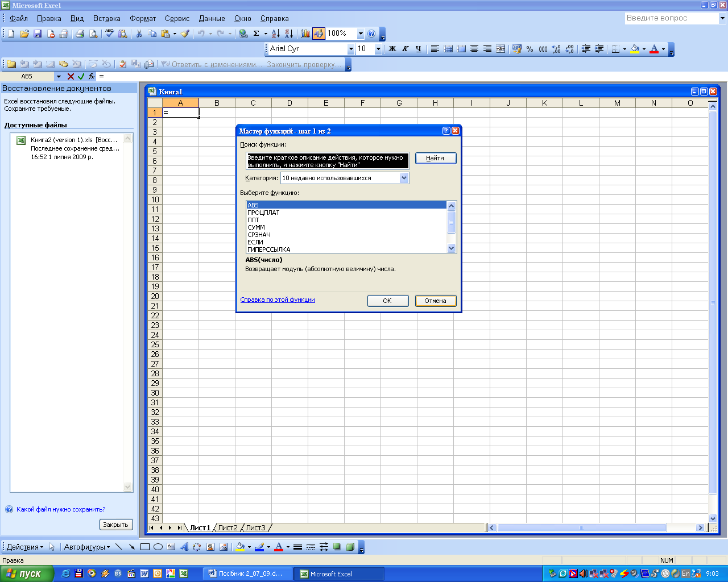Apply thousands separator 000 icon
The height and width of the screenshot is (582, 728).
click(543, 49)
